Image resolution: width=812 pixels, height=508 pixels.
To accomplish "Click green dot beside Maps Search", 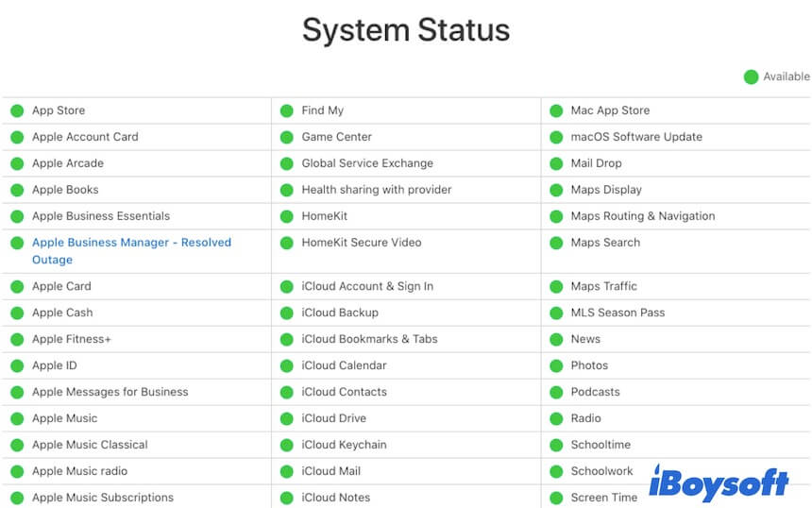I will click(557, 243).
